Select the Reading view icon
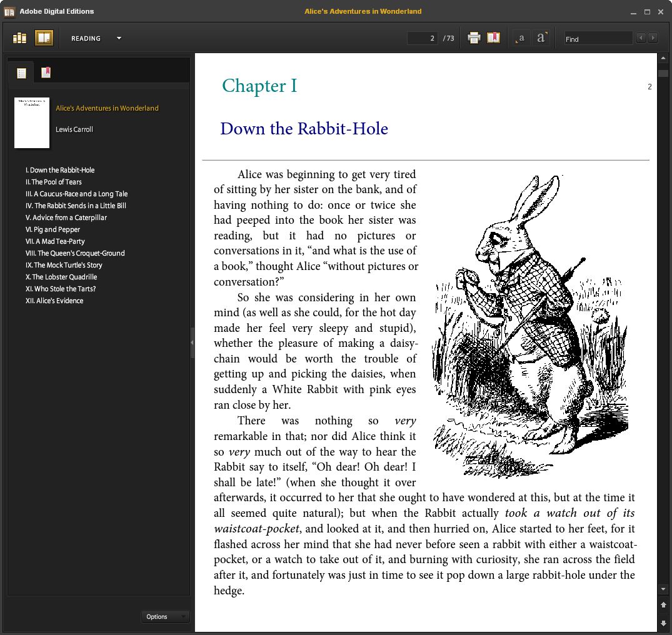 tap(44, 38)
